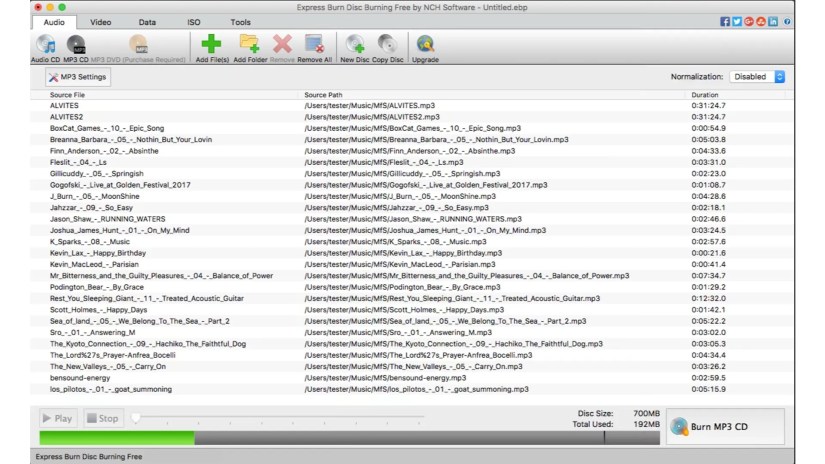825x464 pixels.
Task: Select Mr_Bitterness Balance_of_Power row
Action: (x=412, y=276)
